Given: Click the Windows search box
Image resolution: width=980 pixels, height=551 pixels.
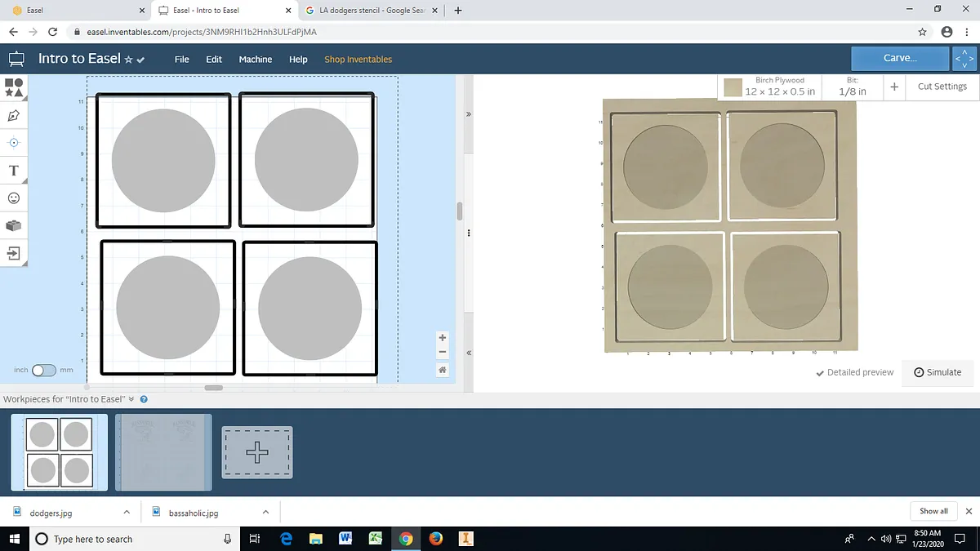Looking at the screenshot, I should tap(135, 539).
